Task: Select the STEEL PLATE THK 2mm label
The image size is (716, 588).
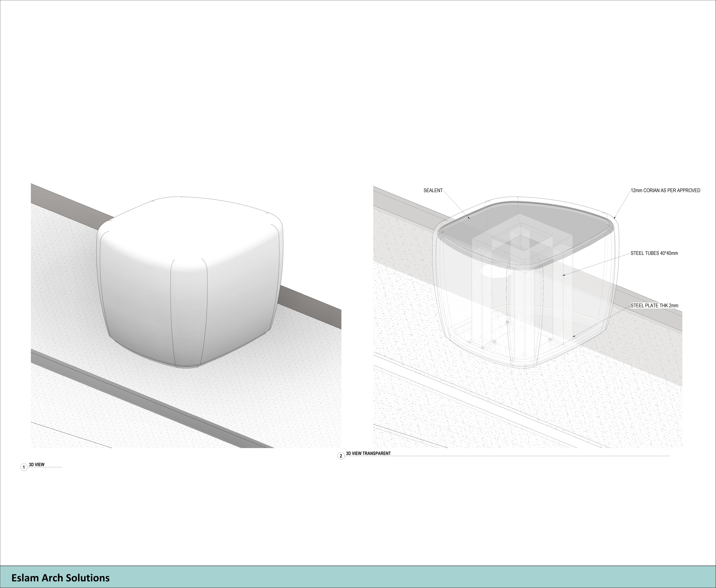Action: pos(654,306)
